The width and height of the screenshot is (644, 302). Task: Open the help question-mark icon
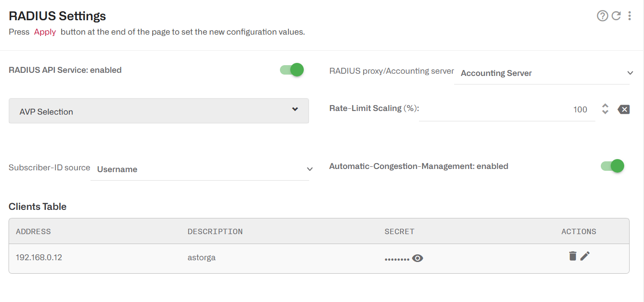[603, 16]
